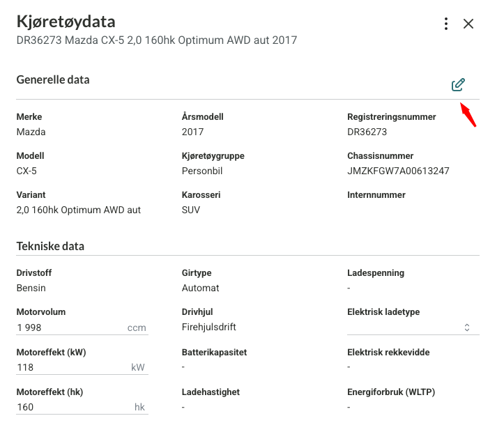Image resolution: width=504 pixels, height=432 pixels.
Task: Open the three-dot more options menu
Action: (446, 24)
